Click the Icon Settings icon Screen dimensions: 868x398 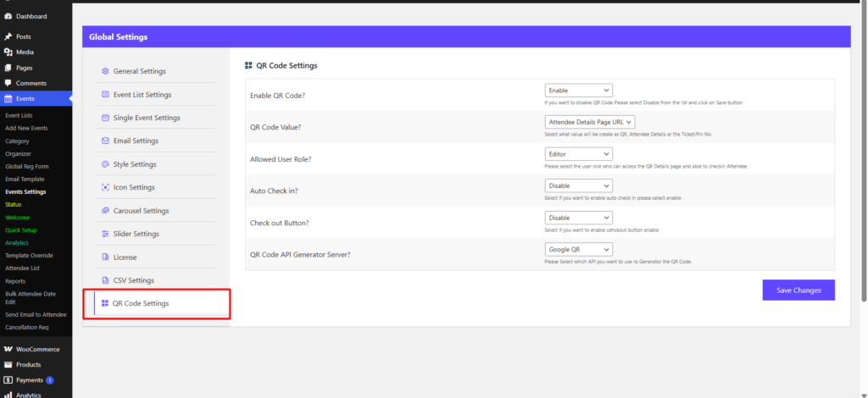point(105,187)
